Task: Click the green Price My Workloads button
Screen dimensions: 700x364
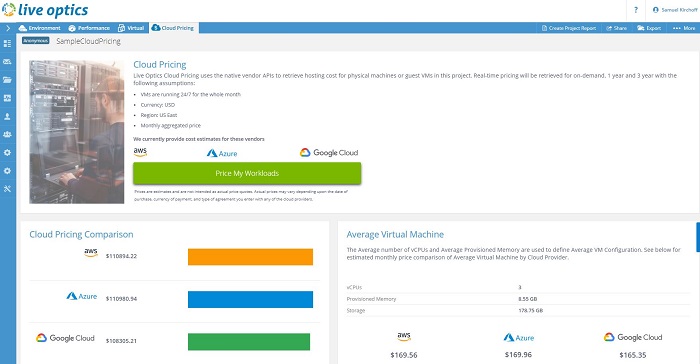Action: 247,173
